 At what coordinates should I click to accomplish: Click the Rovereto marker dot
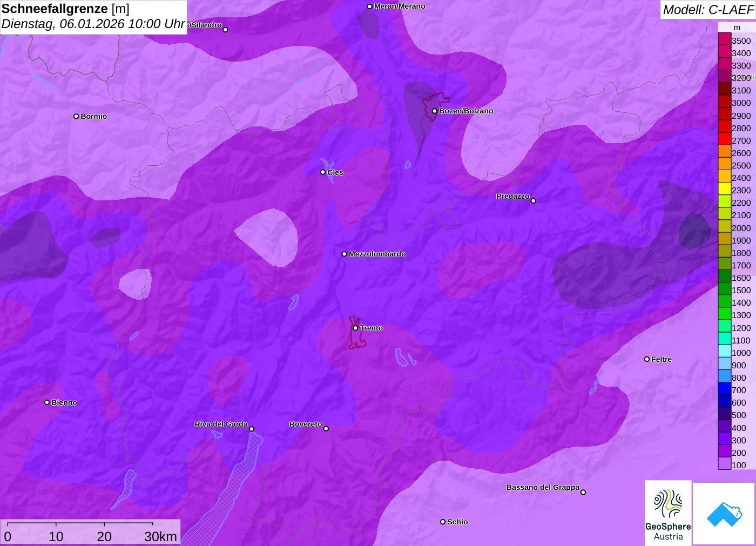pos(326,429)
